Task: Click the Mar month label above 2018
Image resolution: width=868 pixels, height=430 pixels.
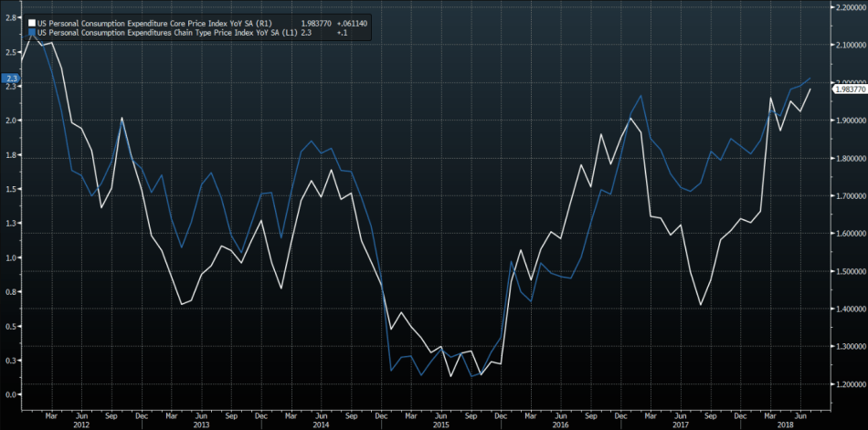Action: [770, 416]
